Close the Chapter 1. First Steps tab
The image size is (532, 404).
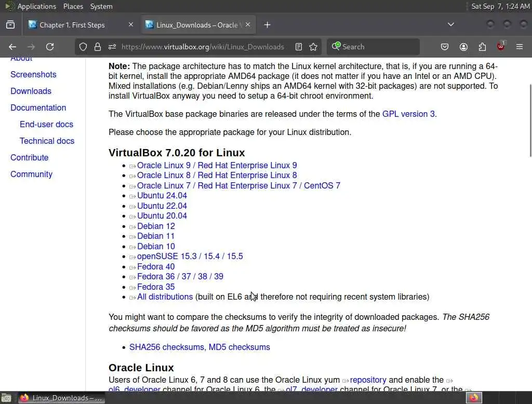tap(131, 25)
